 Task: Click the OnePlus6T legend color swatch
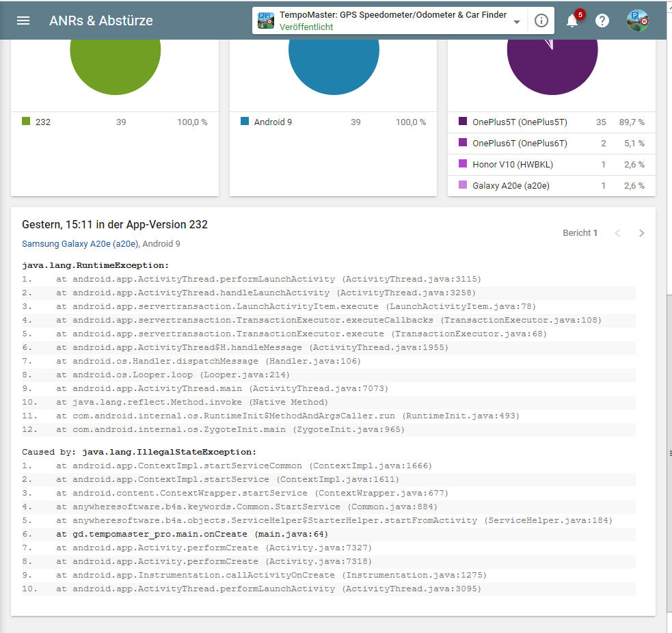pos(463,142)
